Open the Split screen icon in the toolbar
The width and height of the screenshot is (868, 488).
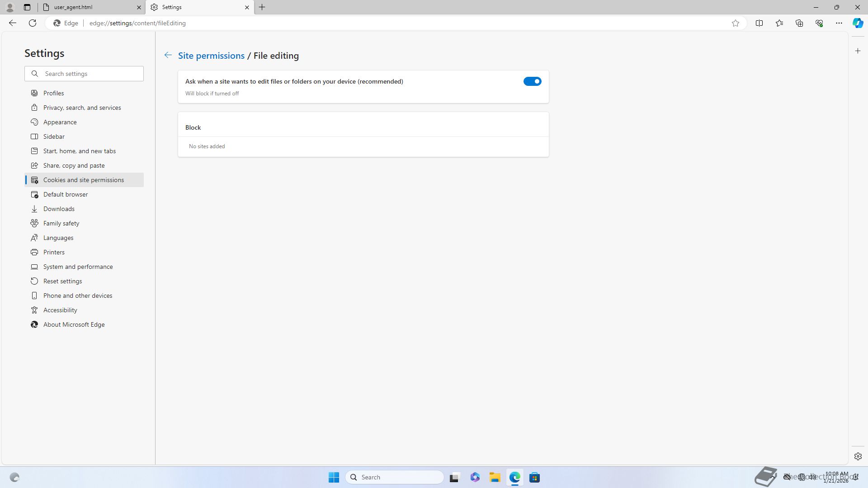click(759, 23)
